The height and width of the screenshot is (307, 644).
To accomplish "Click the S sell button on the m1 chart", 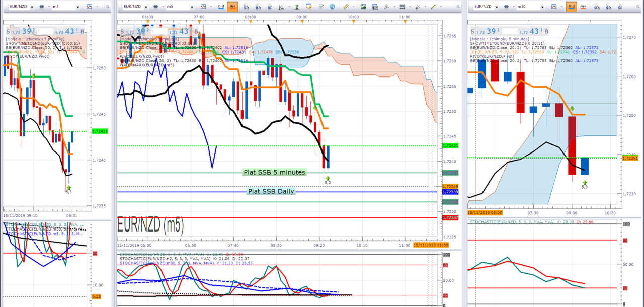I will tap(8, 31).
